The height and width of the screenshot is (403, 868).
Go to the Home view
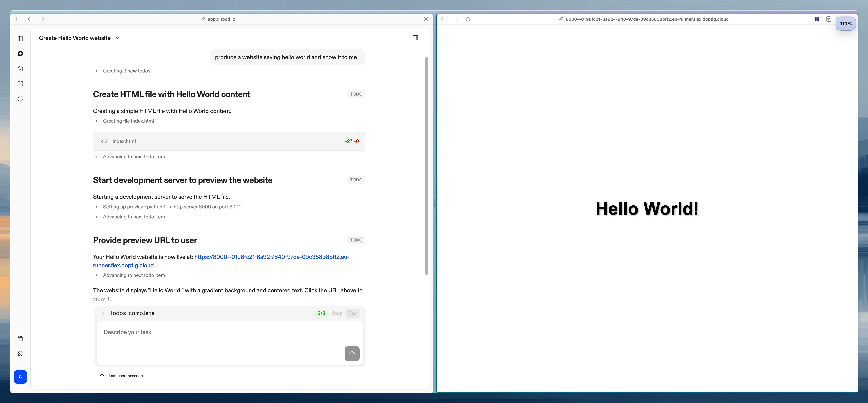point(20,68)
